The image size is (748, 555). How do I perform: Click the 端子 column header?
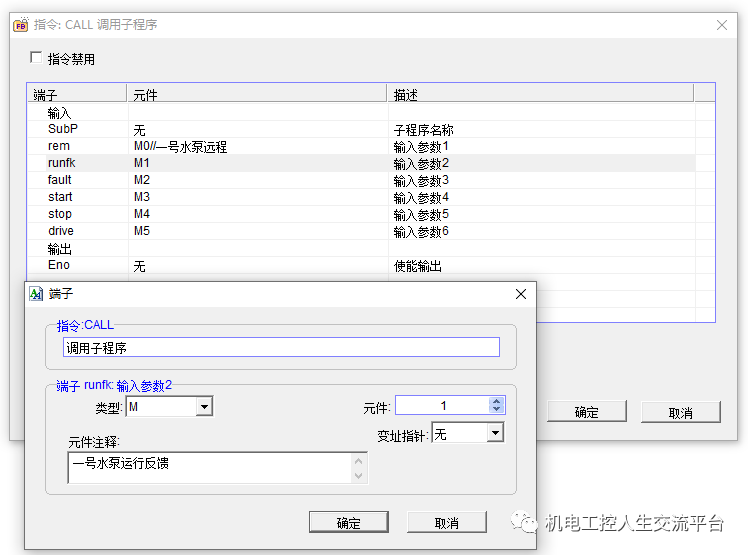[77, 94]
